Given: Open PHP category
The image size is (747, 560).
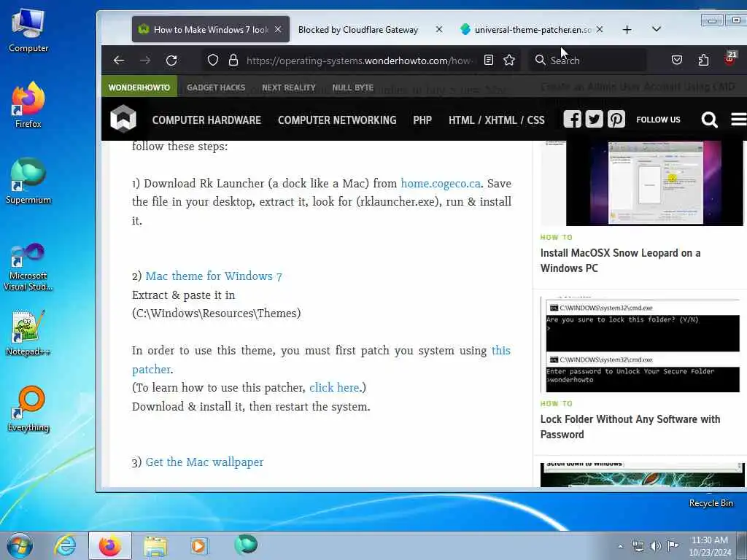Looking at the screenshot, I should [422, 120].
